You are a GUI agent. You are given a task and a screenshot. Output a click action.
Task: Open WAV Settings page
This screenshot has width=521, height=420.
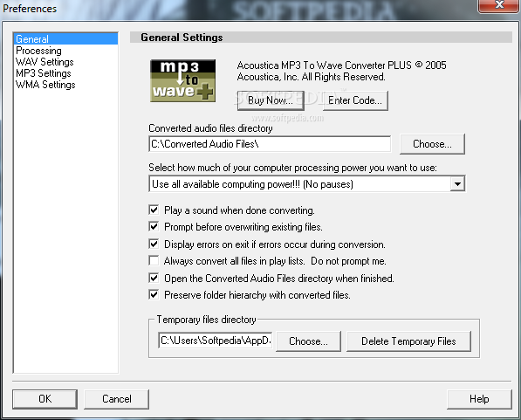[x=45, y=62]
